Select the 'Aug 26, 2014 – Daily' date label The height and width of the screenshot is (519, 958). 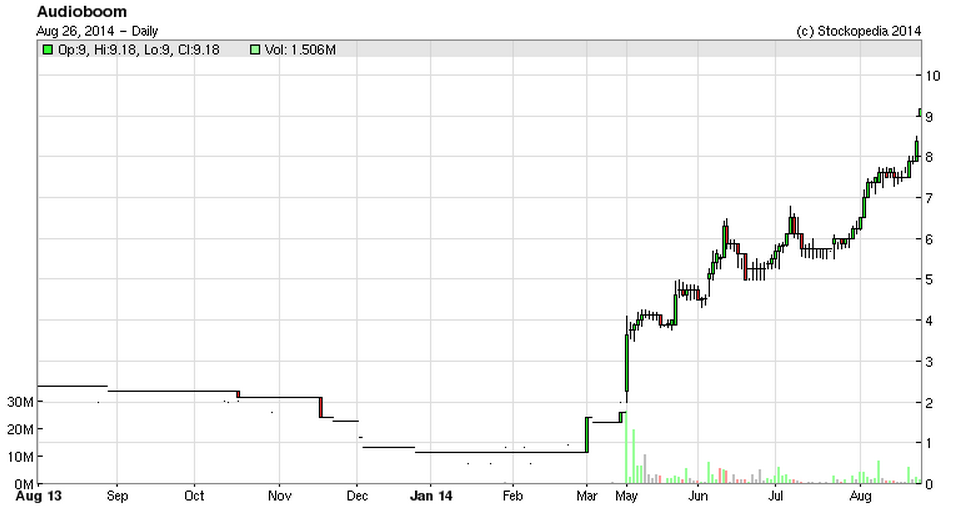click(x=97, y=31)
